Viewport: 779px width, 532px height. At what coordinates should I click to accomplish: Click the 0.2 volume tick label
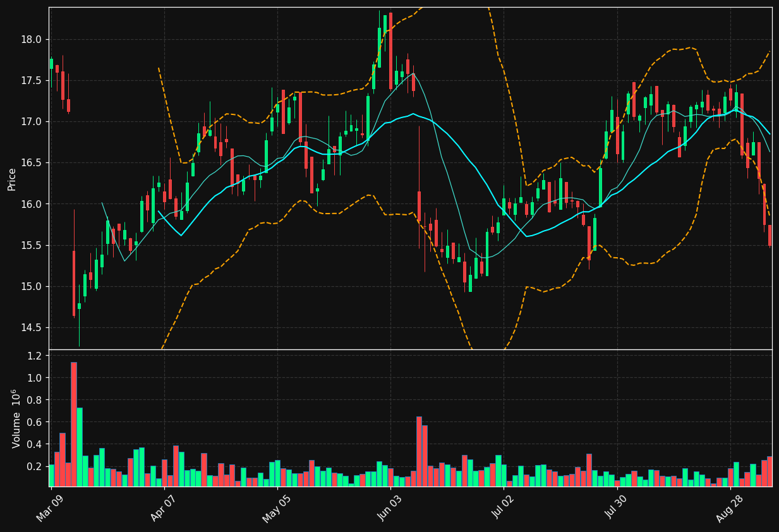34,466
